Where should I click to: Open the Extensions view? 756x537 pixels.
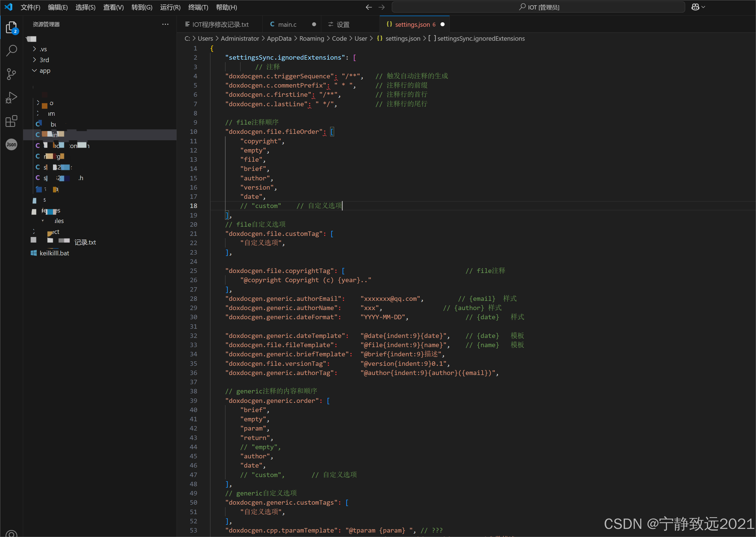(12, 121)
